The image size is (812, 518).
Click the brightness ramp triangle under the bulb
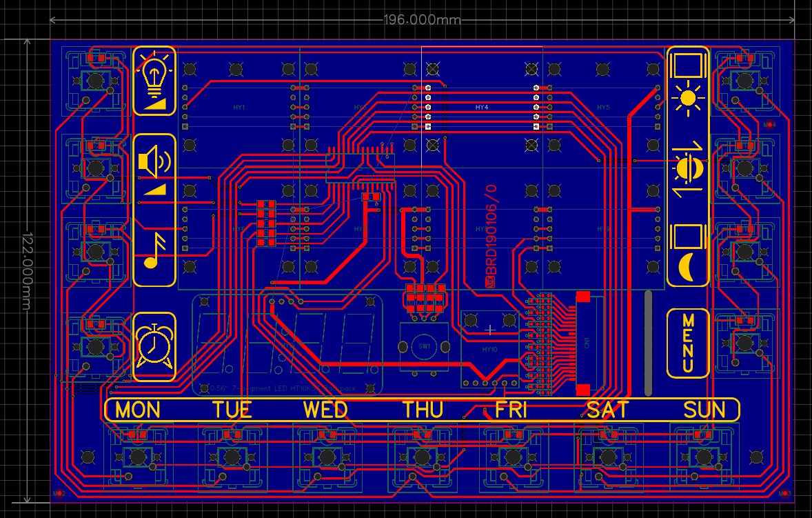pyautogui.click(x=155, y=105)
